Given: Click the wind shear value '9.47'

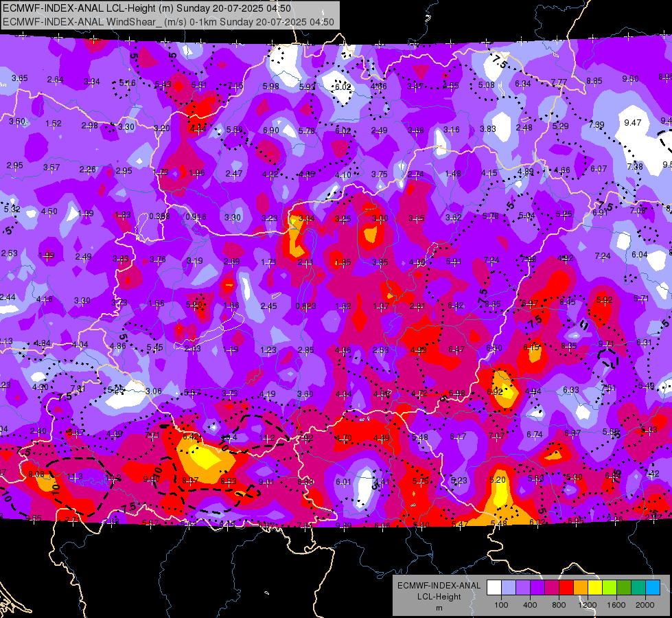Looking at the screenshot, I should 633,123.
